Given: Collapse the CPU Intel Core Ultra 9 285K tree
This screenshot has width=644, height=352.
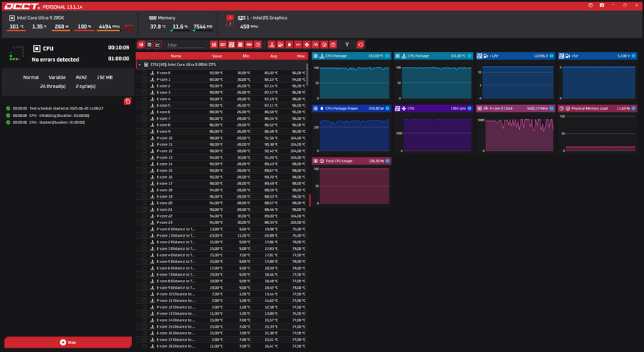Looking at the screenshot, I should tap(140, 65).
